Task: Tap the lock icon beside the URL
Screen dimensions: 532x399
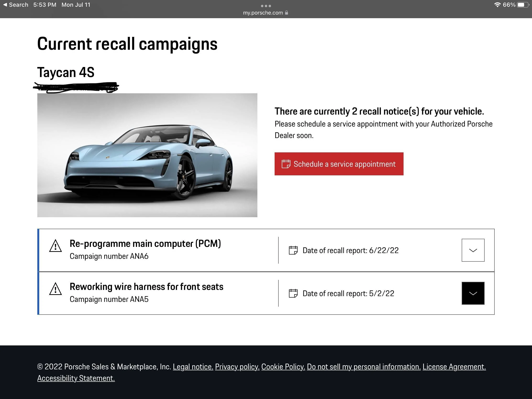Action: pos(286,12)
